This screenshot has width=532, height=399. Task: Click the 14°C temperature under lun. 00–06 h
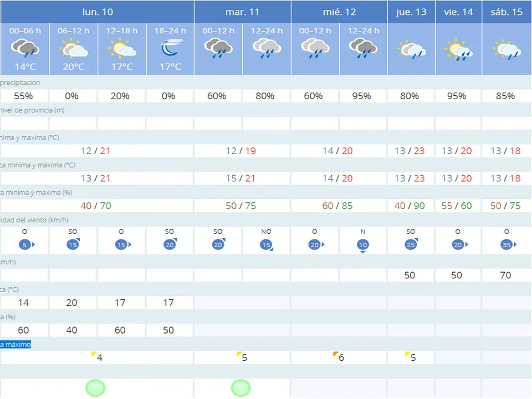25,67
